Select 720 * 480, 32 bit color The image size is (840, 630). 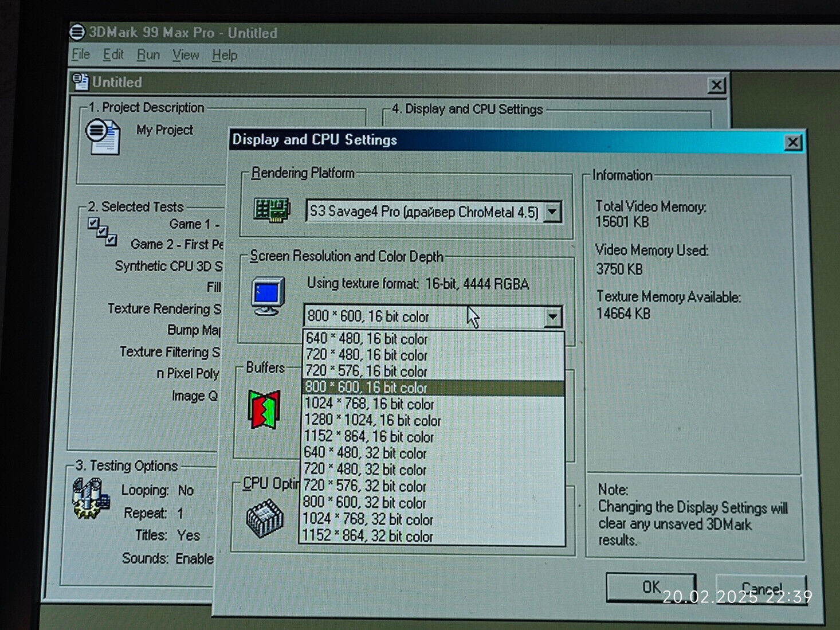433,470
